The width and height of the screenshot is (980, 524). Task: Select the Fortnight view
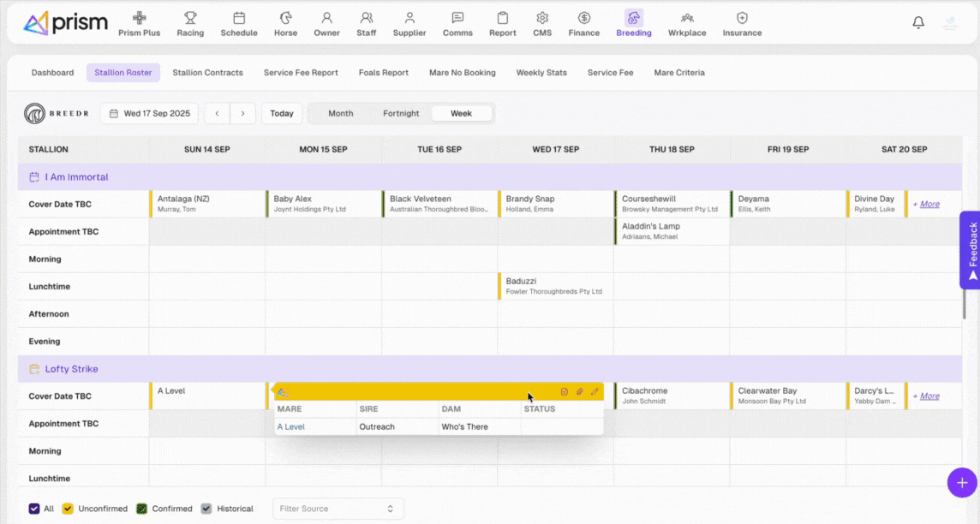pos(401,114)
